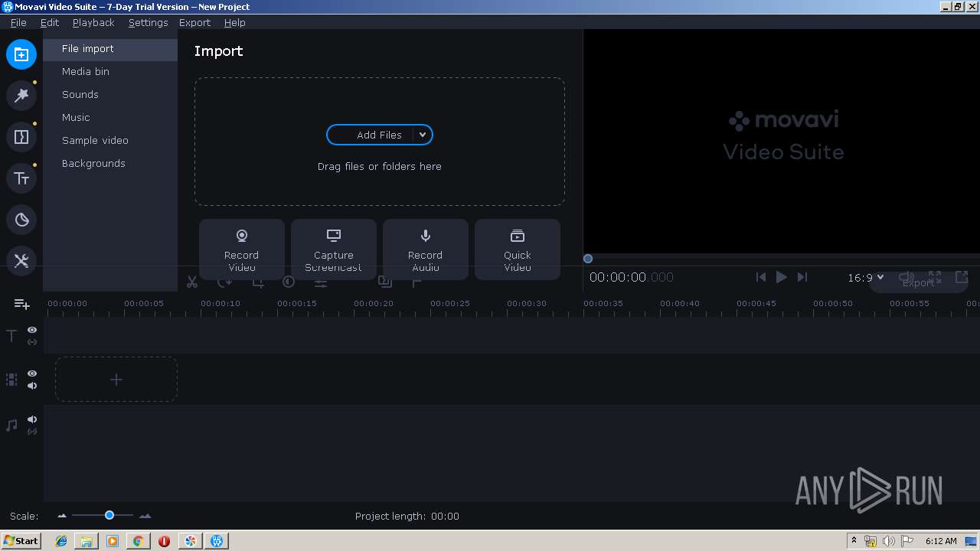Click the audio track music note icon
Image resolution: width=980 pixels, height=551 pixels.
tap(11, 425)
